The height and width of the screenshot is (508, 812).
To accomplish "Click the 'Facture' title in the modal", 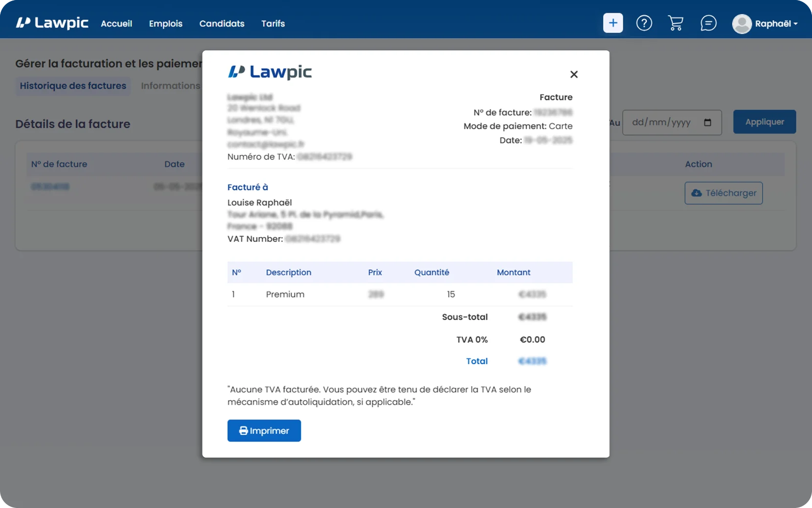I will point(556,97).
